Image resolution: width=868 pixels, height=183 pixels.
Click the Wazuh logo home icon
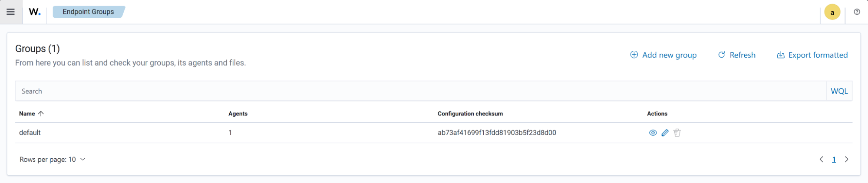(35, 12)
